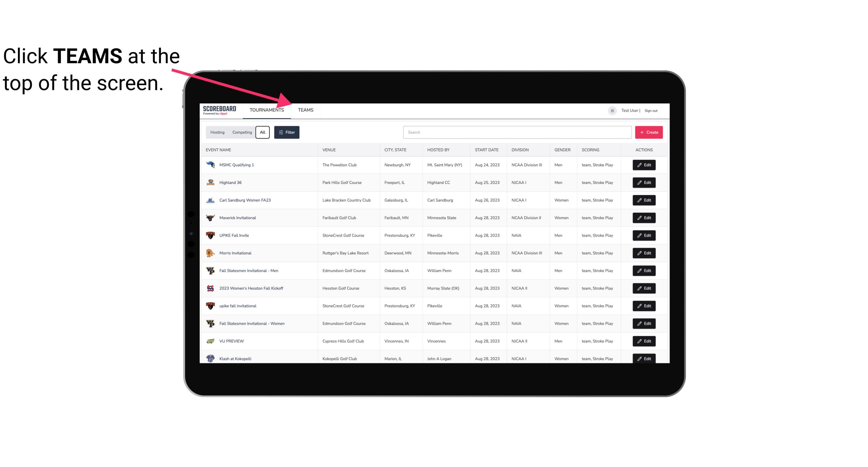Click the settings gear icon top right

(x=611, y=110)
